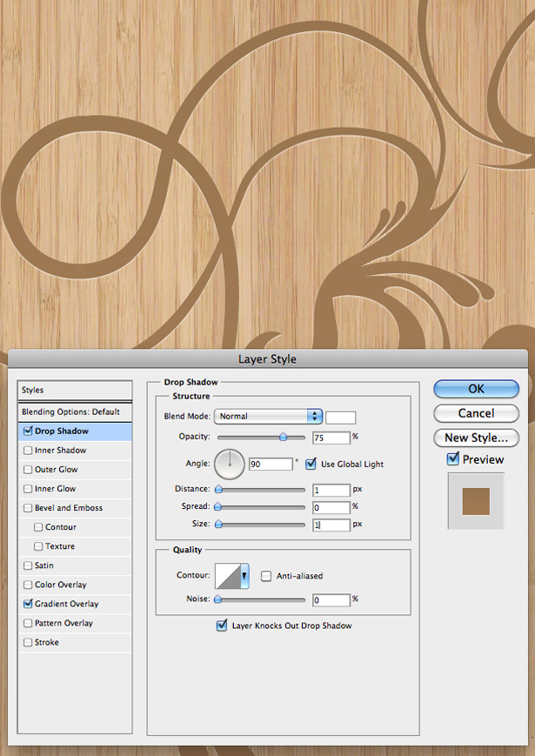Open the Blend Mode dropdown

(x=268, y=416)
